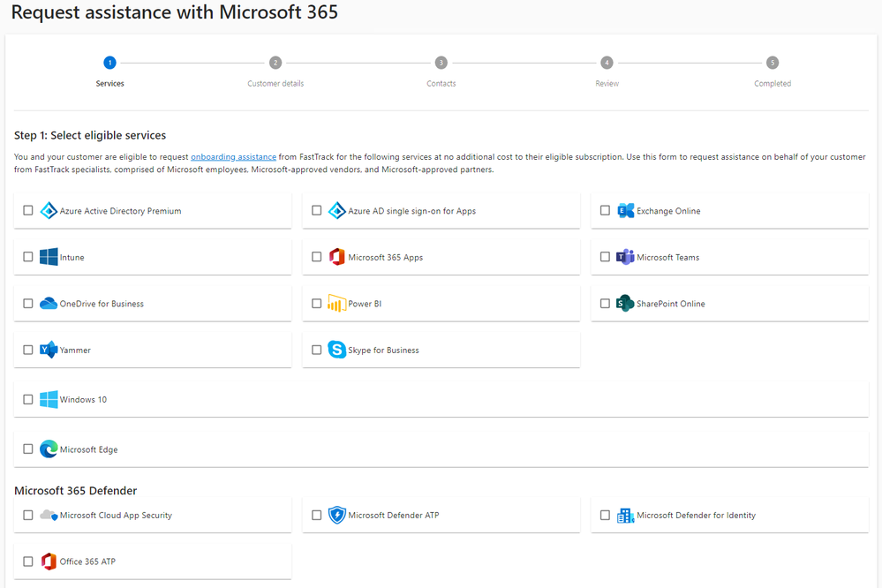Click the Office 365 ATP icon
882x588 pixels.
[x=49, y=561]
